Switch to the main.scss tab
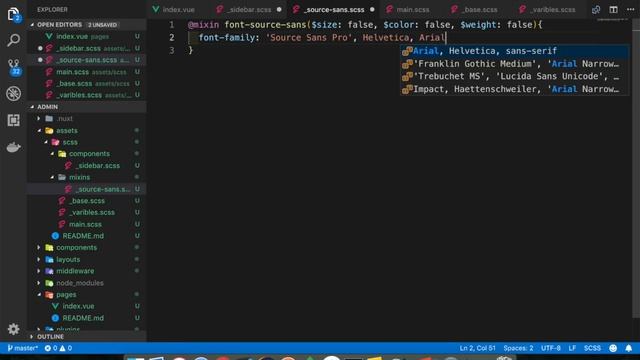 click(413, 9)
